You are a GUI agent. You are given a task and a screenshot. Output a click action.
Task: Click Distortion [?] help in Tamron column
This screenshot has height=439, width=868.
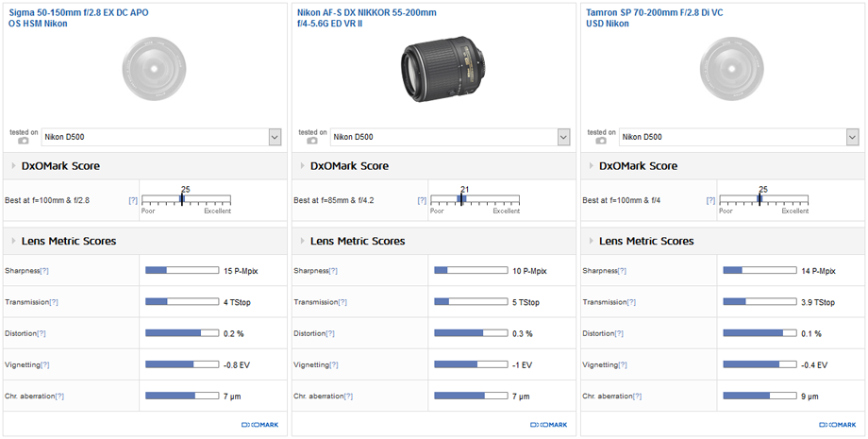coord(619,333)
